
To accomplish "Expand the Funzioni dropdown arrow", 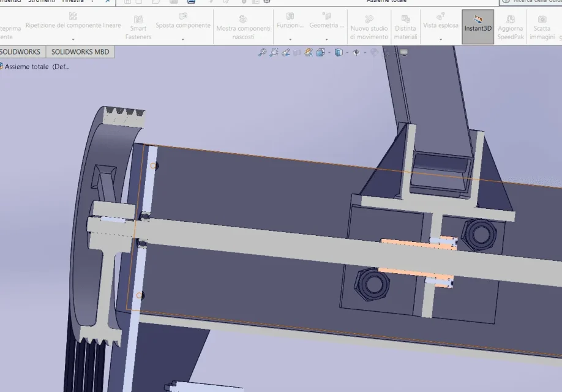I will click(x=290, y=39).
